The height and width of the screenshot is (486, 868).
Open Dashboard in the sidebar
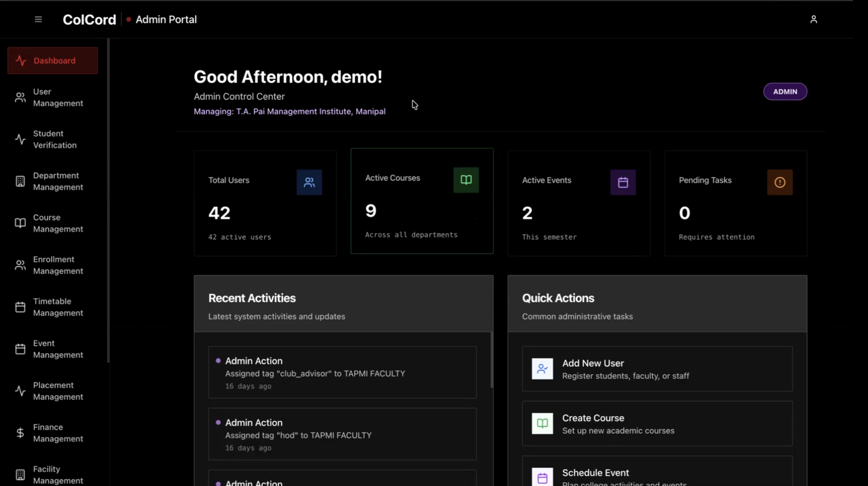pos(53,61)
